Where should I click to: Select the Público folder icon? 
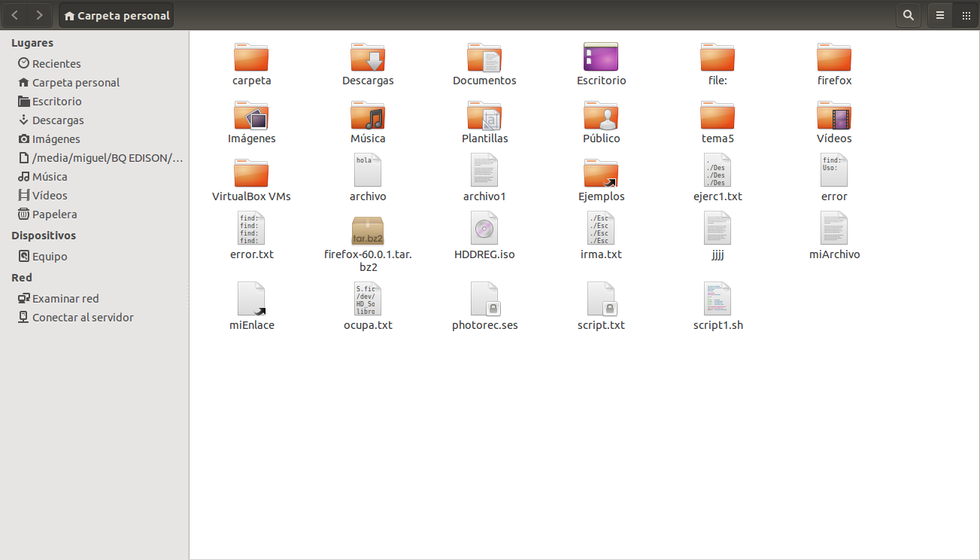pos(601,115)
